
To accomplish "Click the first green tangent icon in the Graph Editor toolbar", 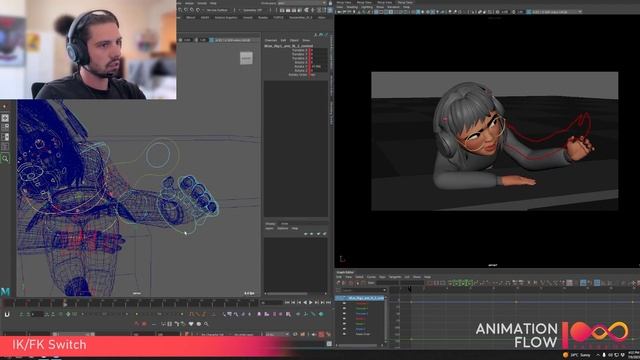I will [x=451, y=283].
